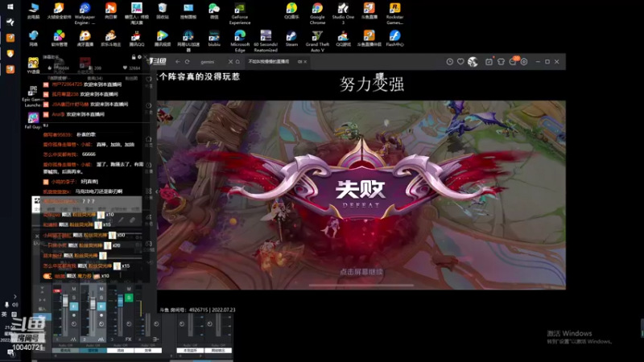Click the taskbar microphone icon
Viewport: 644px width, 362px height.
[x=6, y=305]
